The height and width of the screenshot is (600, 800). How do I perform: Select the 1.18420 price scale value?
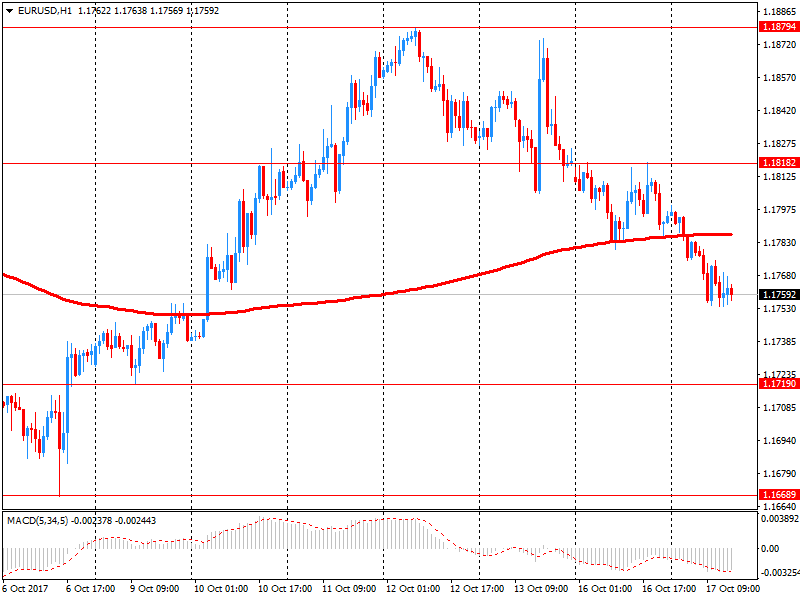click(x=780, y=111)
